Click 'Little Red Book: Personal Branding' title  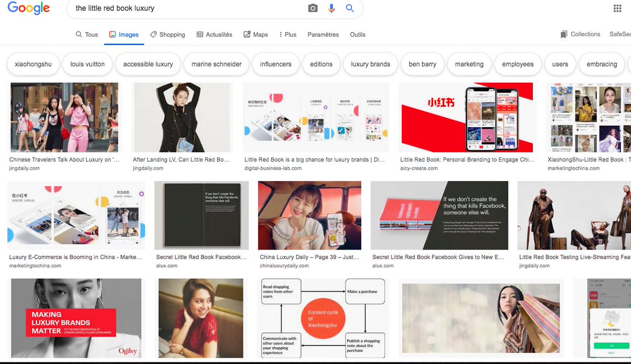(x=467, y=160)
